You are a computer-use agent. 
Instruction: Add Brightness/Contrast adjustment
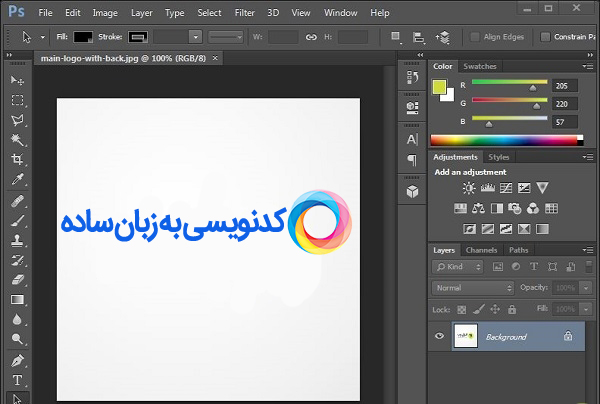469,188
